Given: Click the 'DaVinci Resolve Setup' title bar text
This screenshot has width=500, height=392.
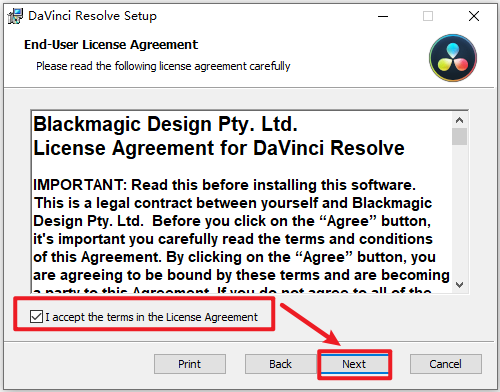Looking at the screenshot, I should [x=92, y=16].
